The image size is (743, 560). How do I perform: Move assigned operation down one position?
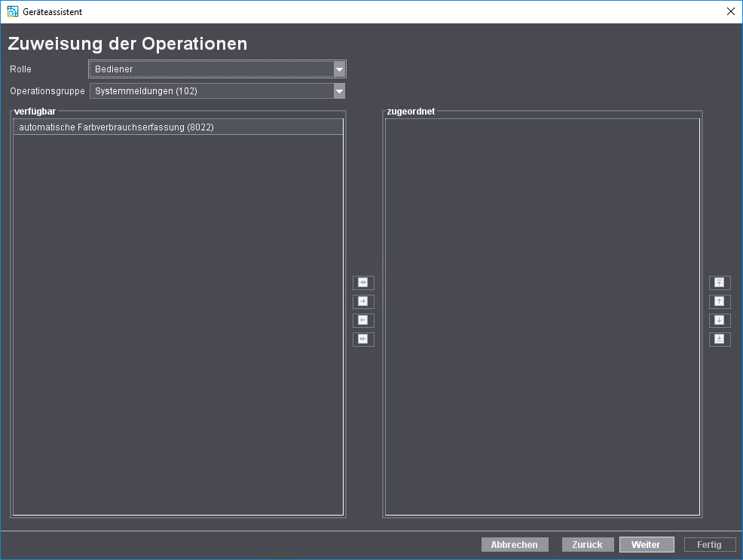(x=720, y=321)
